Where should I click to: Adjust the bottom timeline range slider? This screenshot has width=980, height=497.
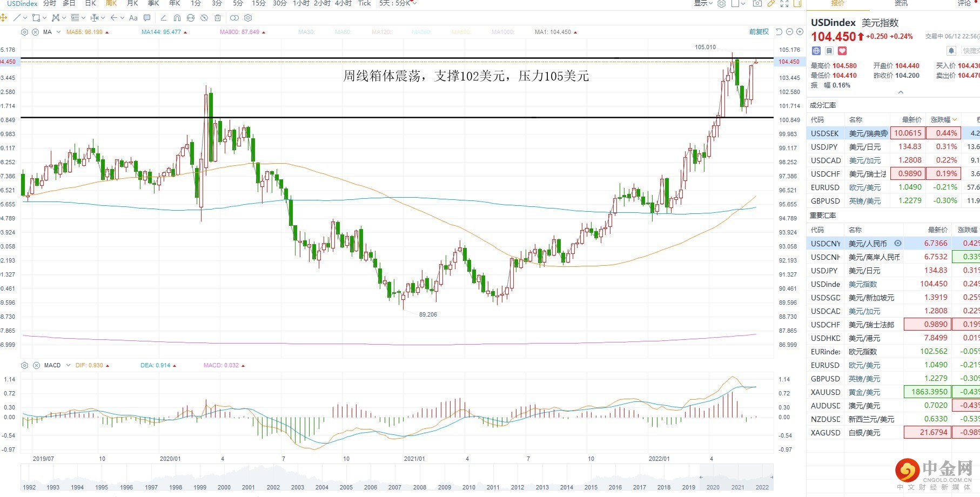pos(736,478)
